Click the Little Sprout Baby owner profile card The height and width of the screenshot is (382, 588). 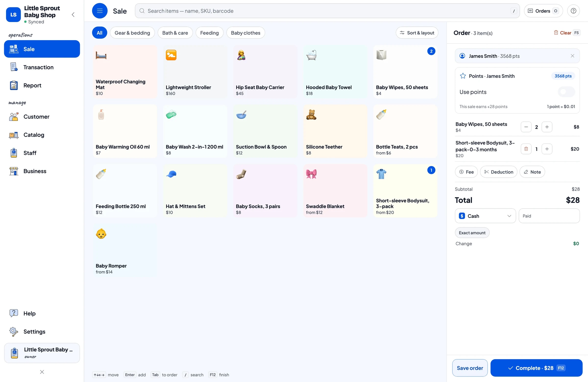click(42, 353)
